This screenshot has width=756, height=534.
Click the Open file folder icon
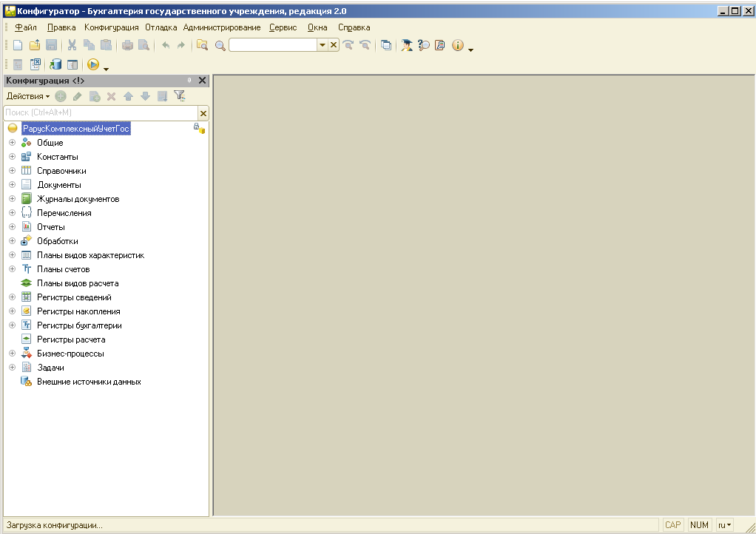pyautogui.click(x=35, y=45)
